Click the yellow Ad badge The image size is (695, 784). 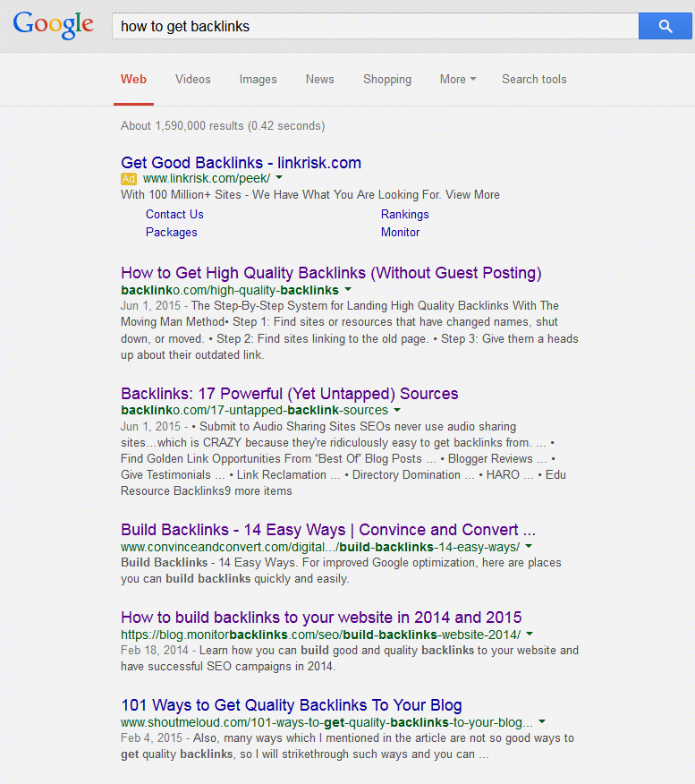click(x=129, y=178)
